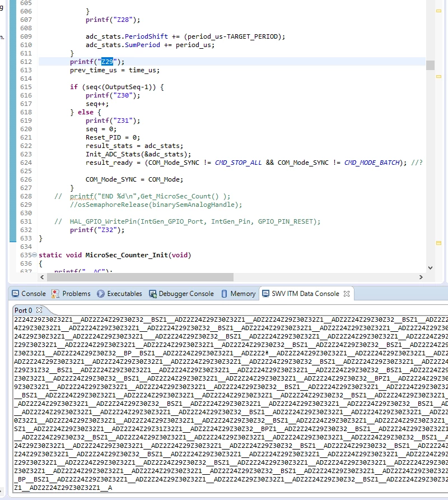
Task: Click the overview ruler marker near line 633
Action: [438, 243]
